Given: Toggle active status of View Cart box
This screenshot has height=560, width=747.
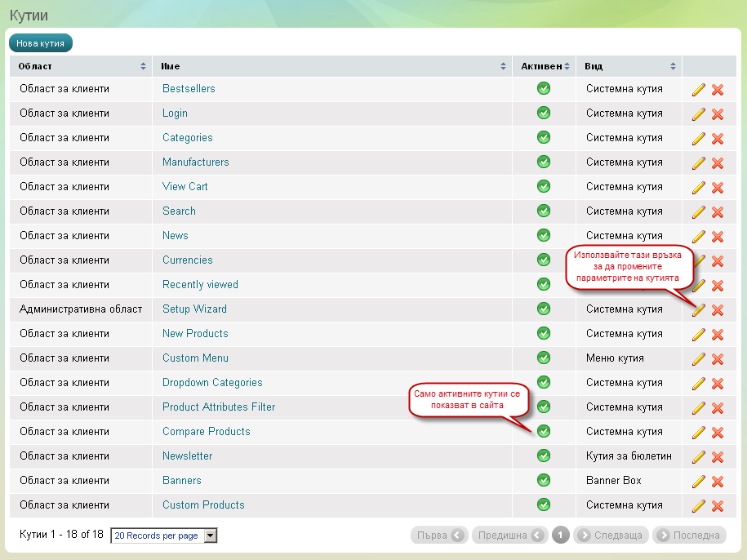Looking at the screenshot, I should (x=544, y=187).
